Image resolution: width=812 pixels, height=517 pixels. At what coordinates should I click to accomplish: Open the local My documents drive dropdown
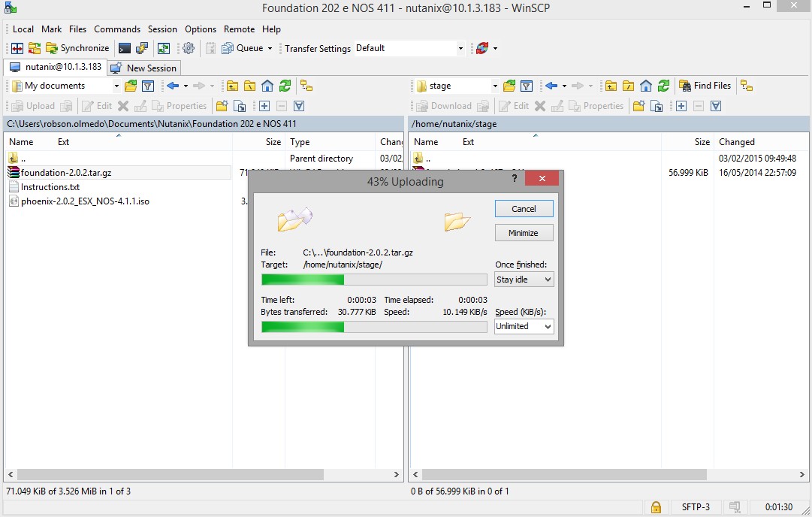(x=116, y=86)
